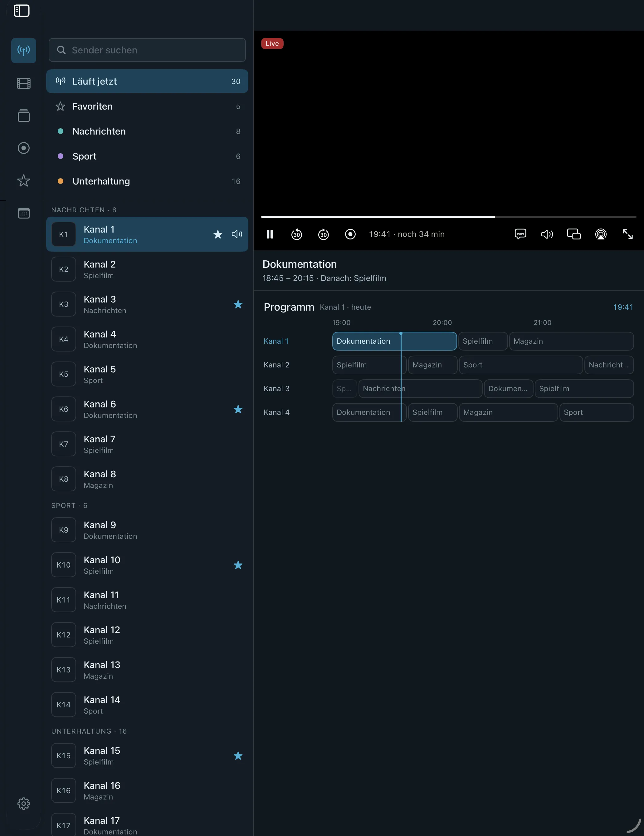
Task: Click the player volume speaker icon
Action: click(x=547, y=234)
